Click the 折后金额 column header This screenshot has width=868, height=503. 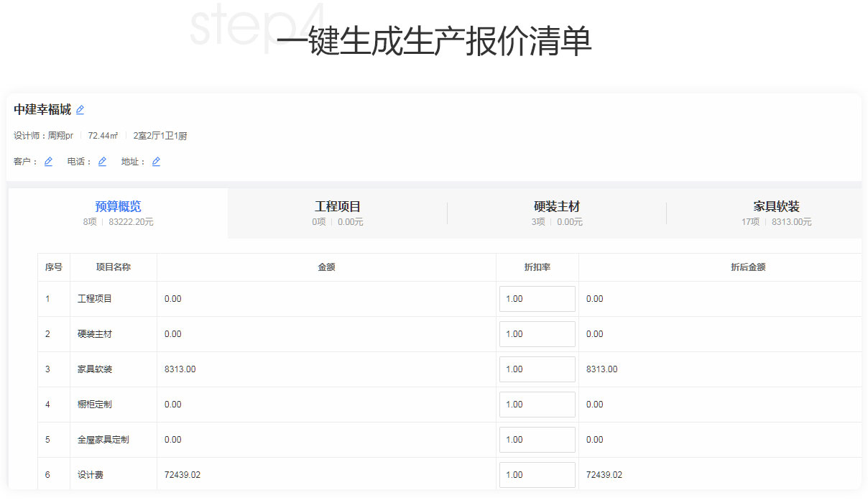[747, 267]
